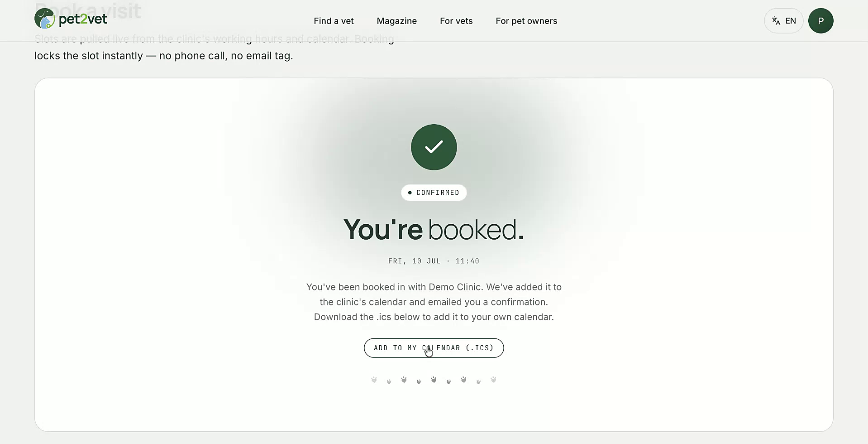Click the leftmost paw print in the trail
Image resolution: width=868 pixels, height=444 pixels.
374,380
